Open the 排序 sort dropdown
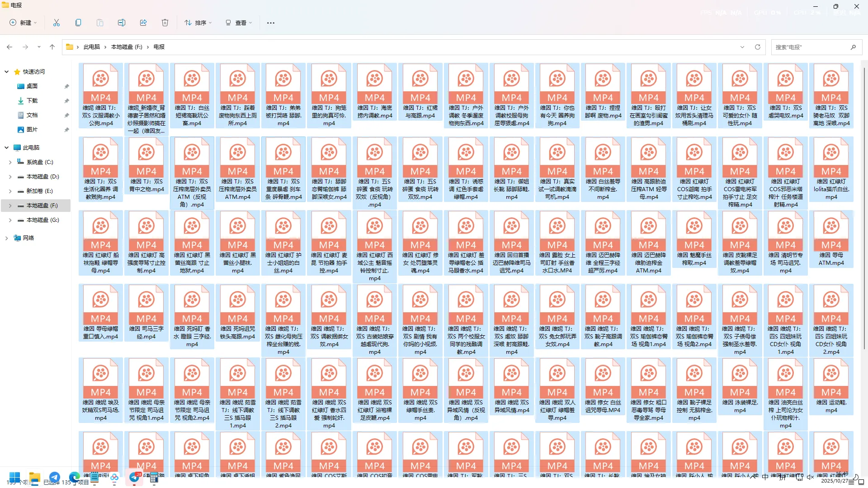This screenshot has height=488, width=868. [198, 23]
